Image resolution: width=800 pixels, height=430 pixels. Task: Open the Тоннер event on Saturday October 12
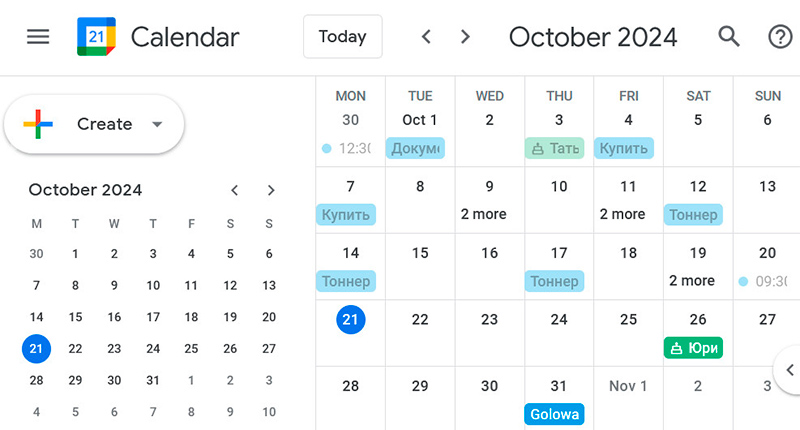(693, 215)
